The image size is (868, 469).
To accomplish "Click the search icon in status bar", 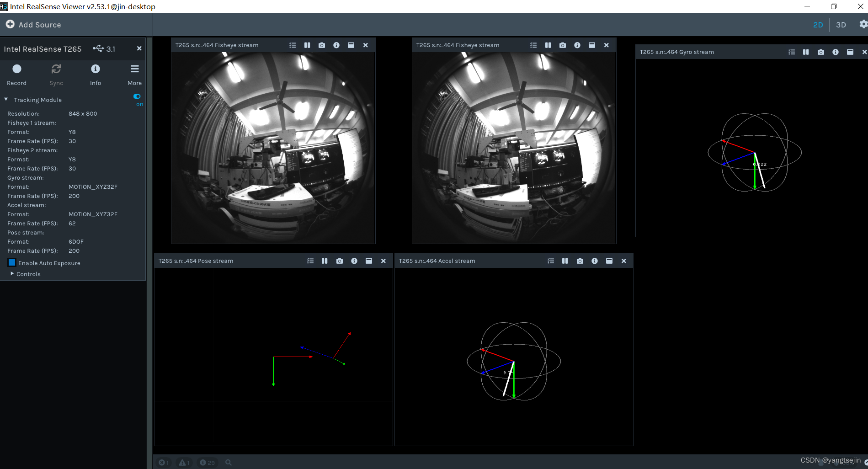I will point(229,463).
